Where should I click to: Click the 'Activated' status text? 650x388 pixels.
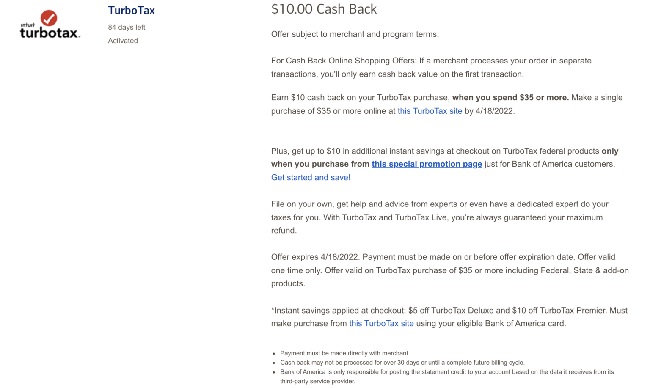(123, 41)
